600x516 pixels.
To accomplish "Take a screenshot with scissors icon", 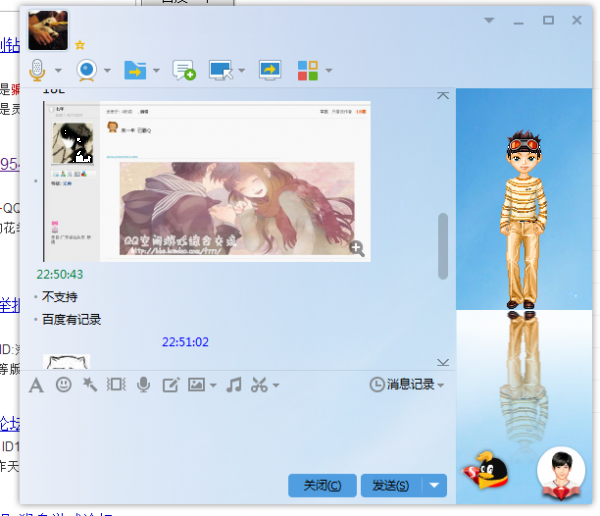I will (259, 385).
